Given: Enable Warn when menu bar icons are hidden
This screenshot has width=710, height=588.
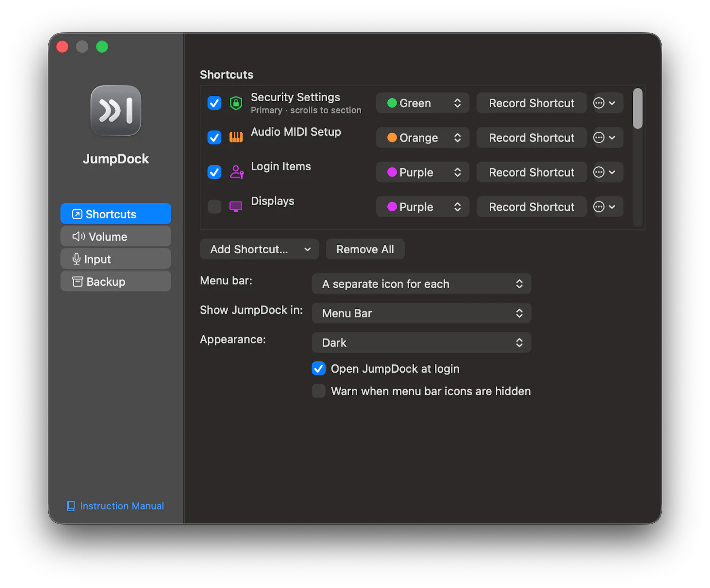Looking at the screenshot, I should tap(319, 391).
